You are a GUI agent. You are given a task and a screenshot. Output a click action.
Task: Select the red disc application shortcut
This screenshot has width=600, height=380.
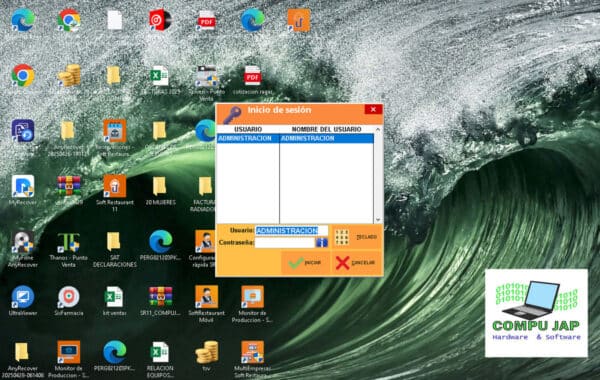click(x=160, y=20)
